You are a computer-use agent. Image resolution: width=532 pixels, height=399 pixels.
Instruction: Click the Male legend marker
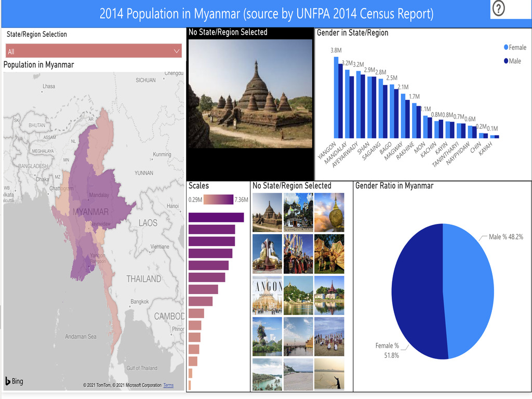pyautogui.click(x=507, y=61)
